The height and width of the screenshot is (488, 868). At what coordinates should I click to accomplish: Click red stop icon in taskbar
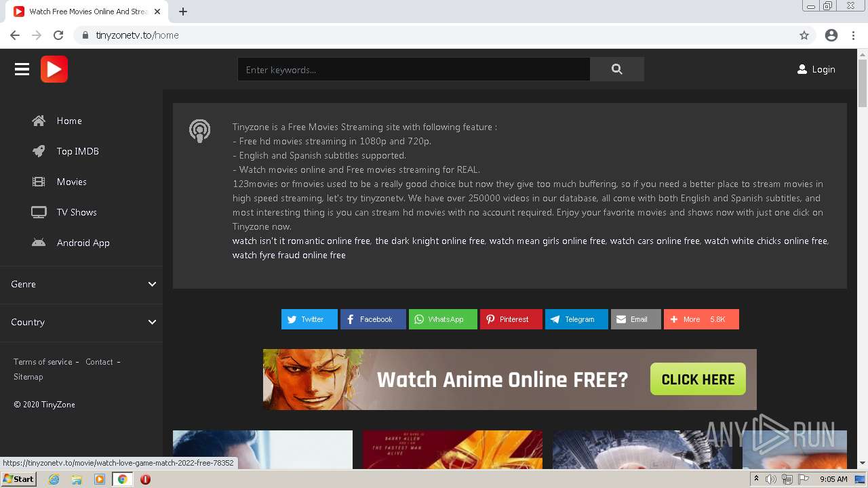pos(145,479)
